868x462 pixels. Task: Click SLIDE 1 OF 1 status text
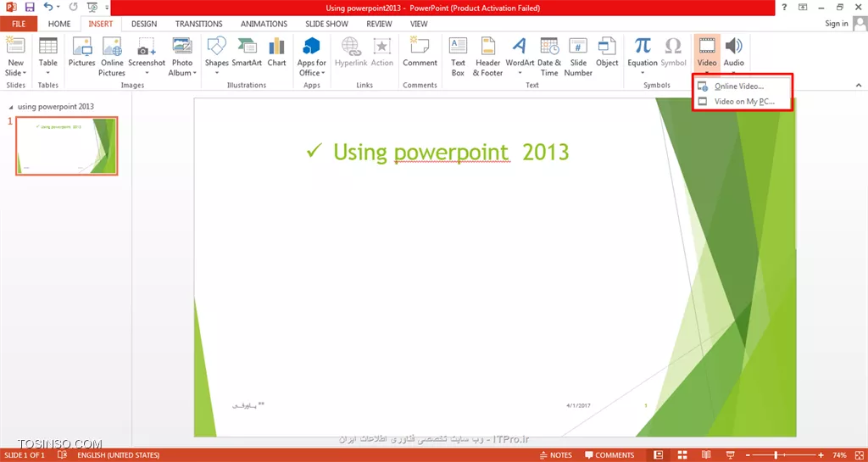click(25, 455)
